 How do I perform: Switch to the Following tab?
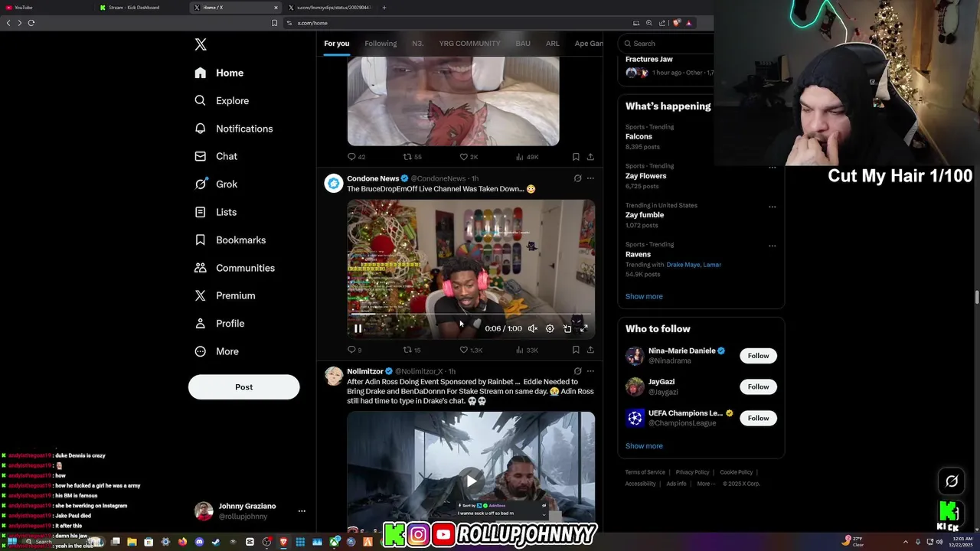381,44
